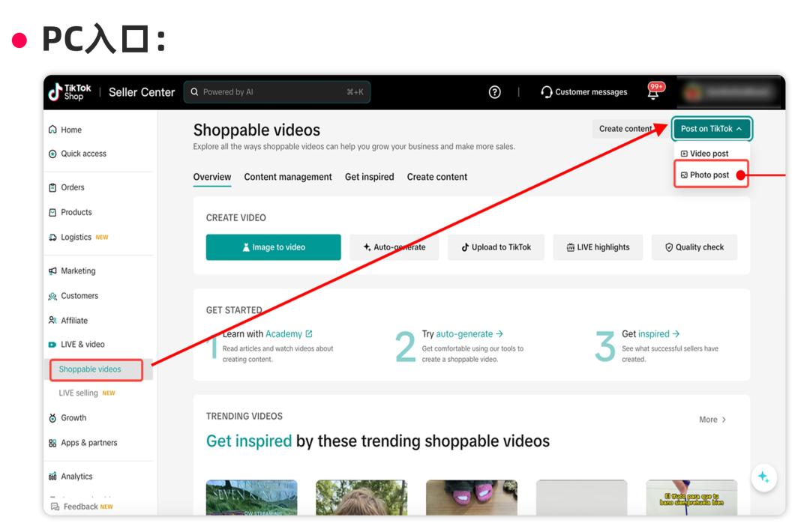The width and height of the screenshot is (810, 532).
Task: Open the help question mark icon
Action: [x=494, y=92]
